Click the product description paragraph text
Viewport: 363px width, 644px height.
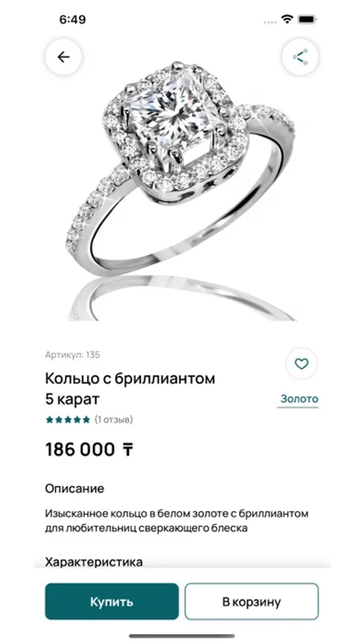(x=177, y=521)
